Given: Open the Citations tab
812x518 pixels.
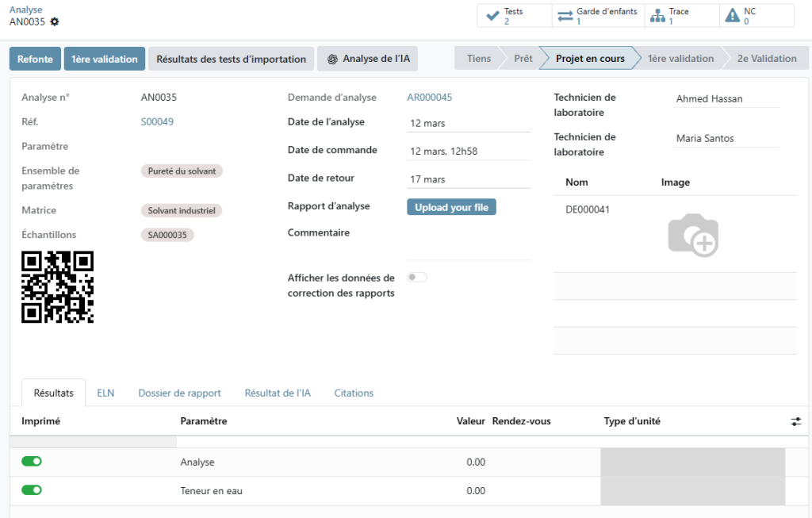Looking at the screenshot, I should (x=354, y=393).
